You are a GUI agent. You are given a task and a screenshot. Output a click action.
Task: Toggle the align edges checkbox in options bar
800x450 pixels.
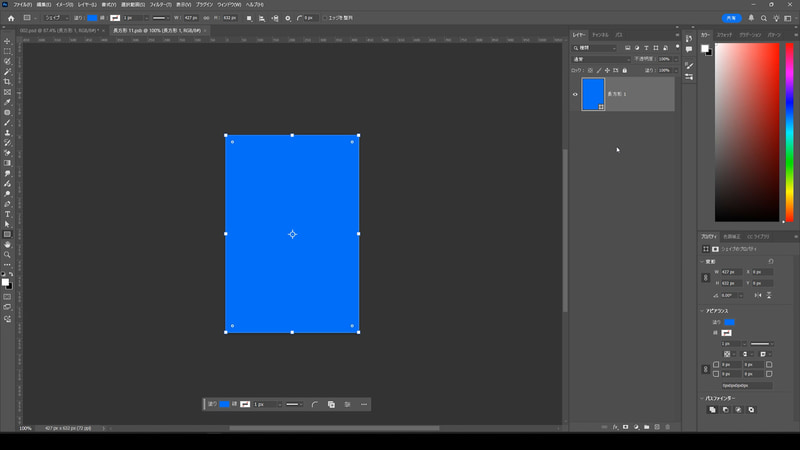tap(325, 18)
